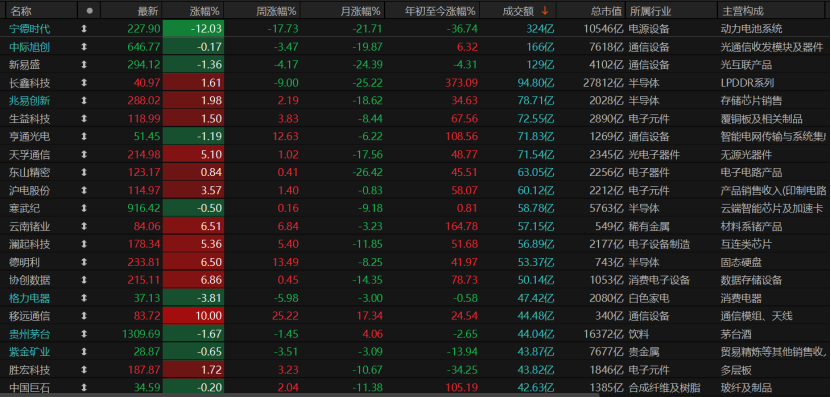Sort by 主营构成 column header
This screenshot has width=831, height=397.
[743, 11]
